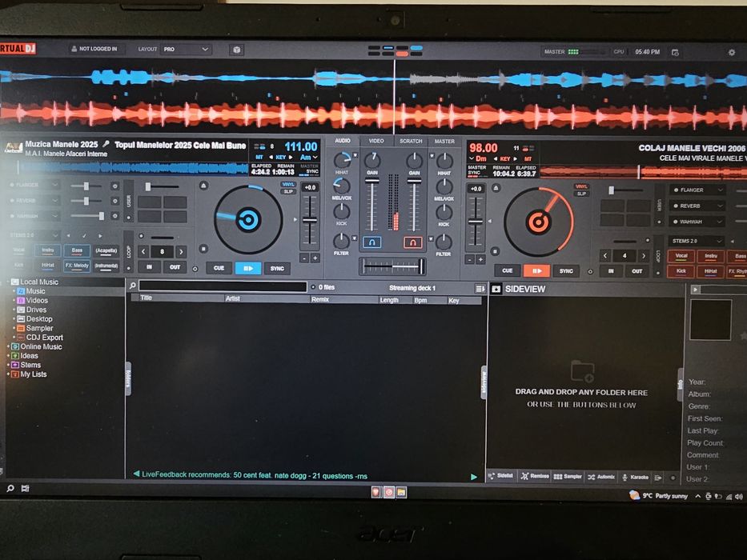
Task: Select CDJ Export in browser tree
Action: tap(44, 337)
